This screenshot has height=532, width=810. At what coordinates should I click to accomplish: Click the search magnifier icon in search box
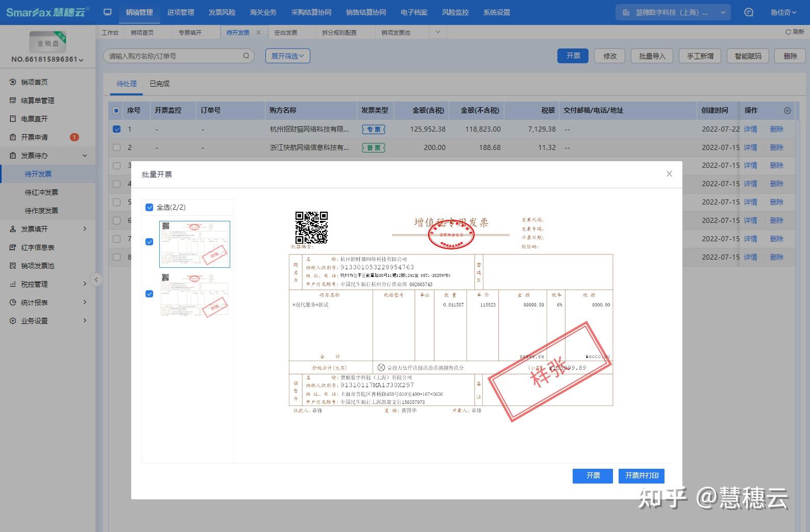[246, 56]
